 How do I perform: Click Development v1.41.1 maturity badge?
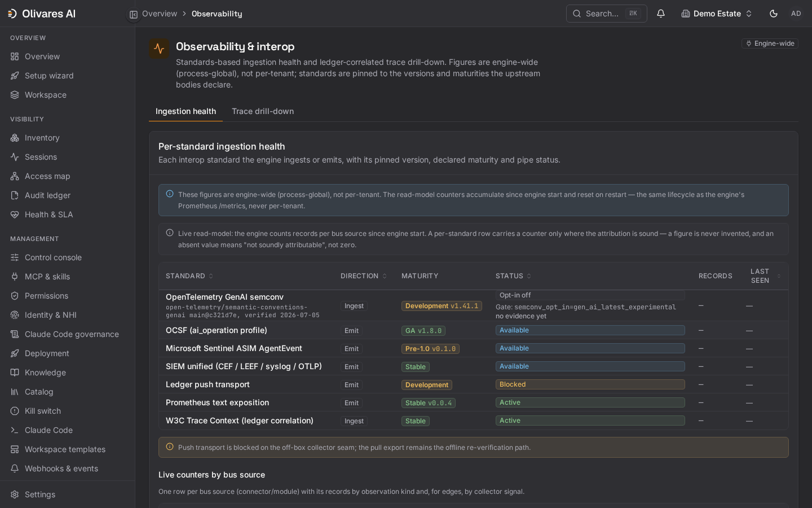tap(442, 306)
